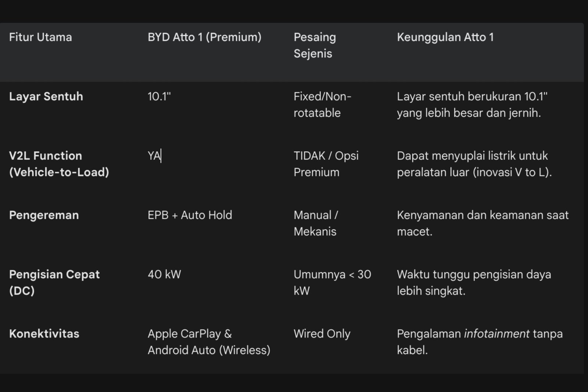
Task: Click the 'Fixed/Non-rotatable' cell
Action: 322,105
